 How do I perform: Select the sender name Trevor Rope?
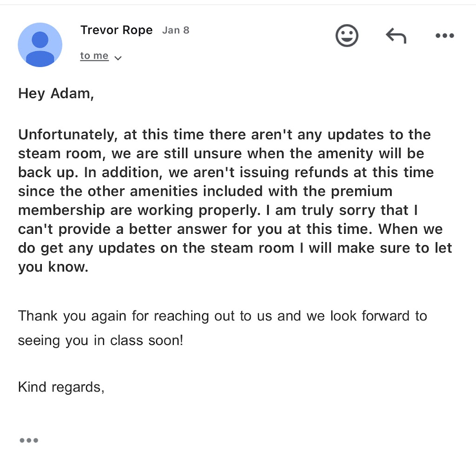[x=116, y=30]
